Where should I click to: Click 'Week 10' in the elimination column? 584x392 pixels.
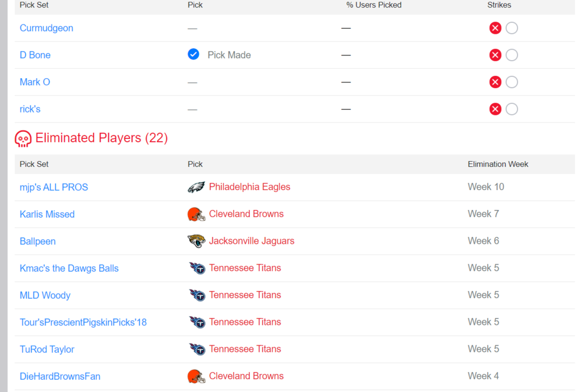[486, 187]
